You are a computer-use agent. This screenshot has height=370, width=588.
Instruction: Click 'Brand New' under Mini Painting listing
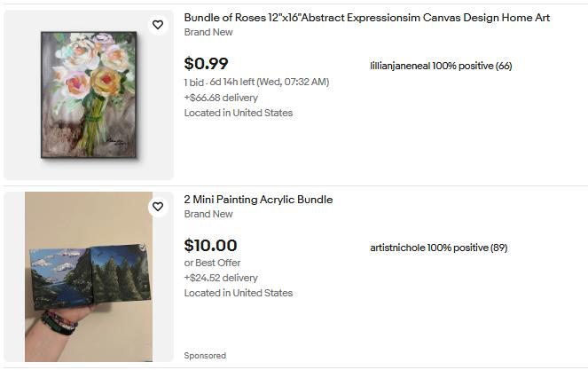(x=208, y=214)
